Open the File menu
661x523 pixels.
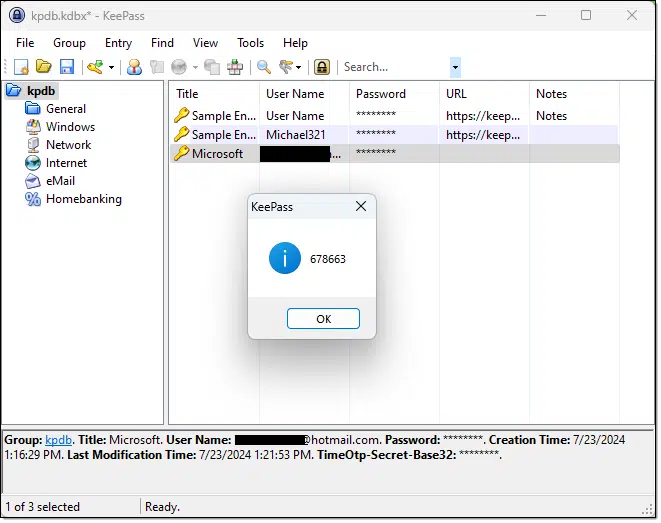(x=25, y=43)
